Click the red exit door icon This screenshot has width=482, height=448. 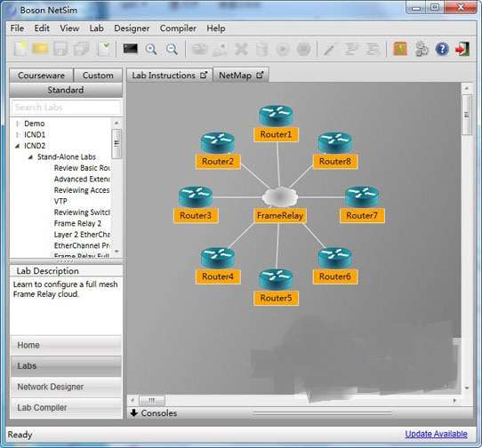[x=462, y=49]
